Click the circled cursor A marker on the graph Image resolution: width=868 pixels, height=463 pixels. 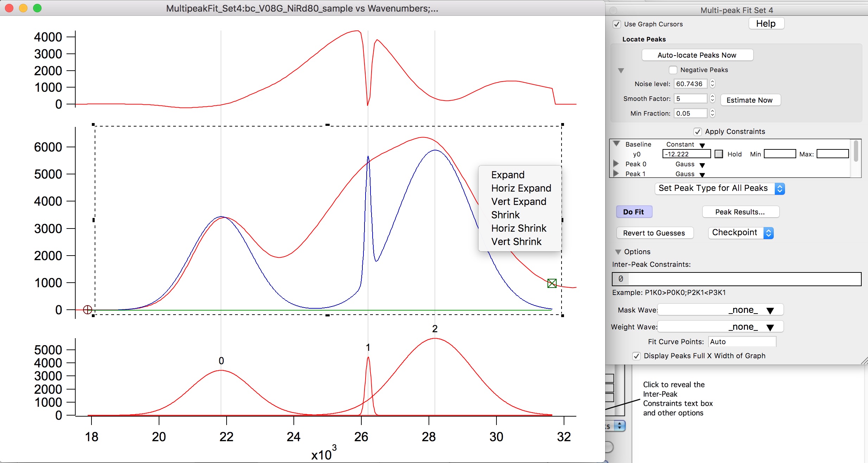[87, 310]
